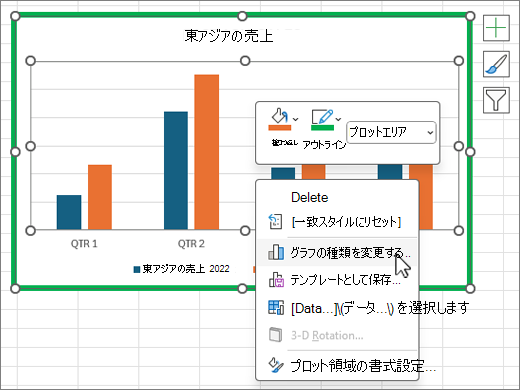520x390 pixels.
Task: Select the blue QTR 1 bar
Action: (x=69, y=212)
